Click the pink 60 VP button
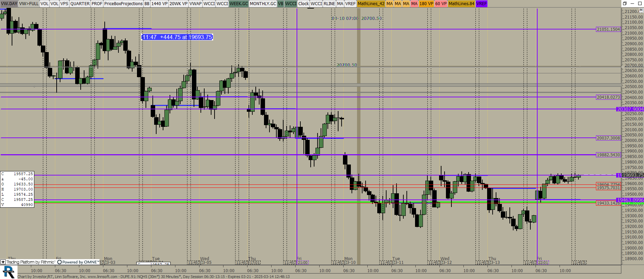The image size is (644, 279). click(x=441, y=4)
